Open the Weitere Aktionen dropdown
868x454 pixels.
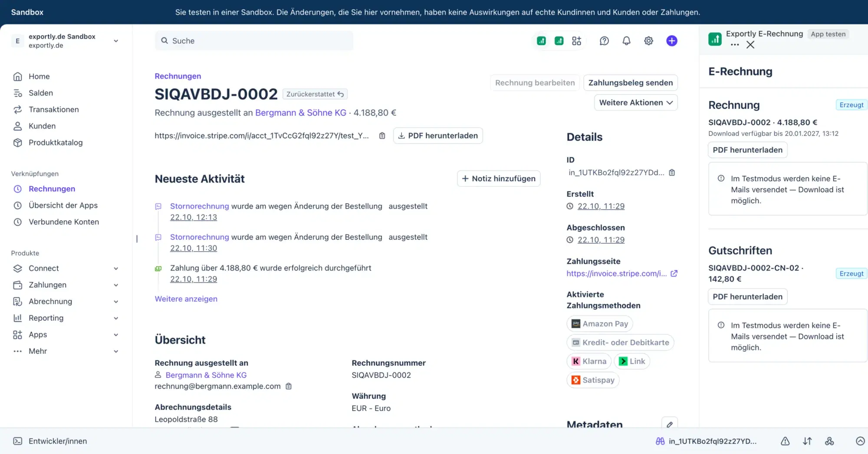[x=635, y=102]
